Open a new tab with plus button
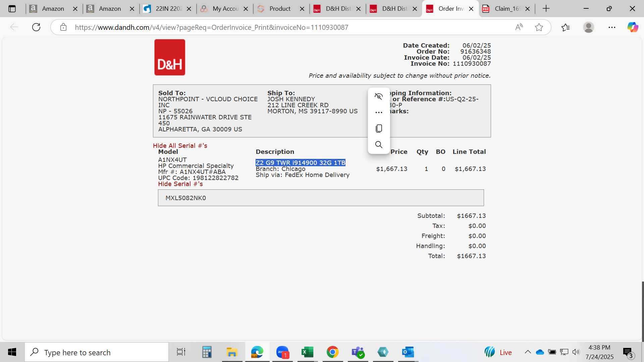 tap(546, 9)
